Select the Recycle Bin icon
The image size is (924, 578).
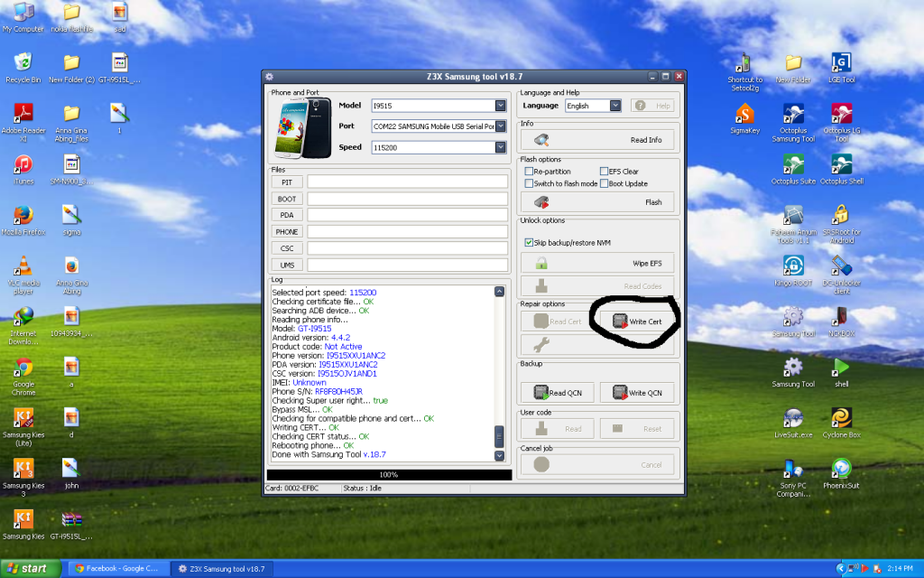pos(23,68)
